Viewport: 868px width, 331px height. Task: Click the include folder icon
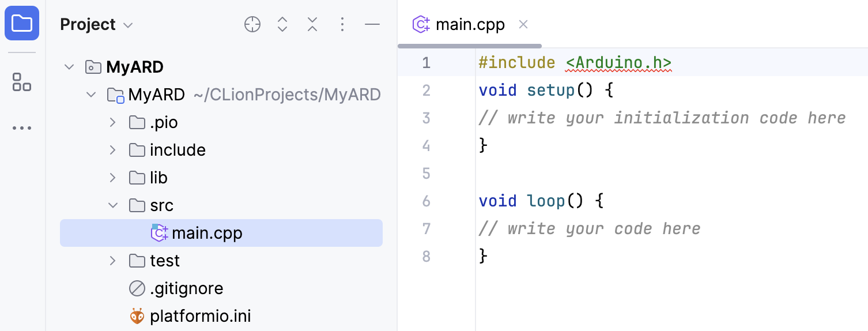pyautogui.click(x=137, y=150)
